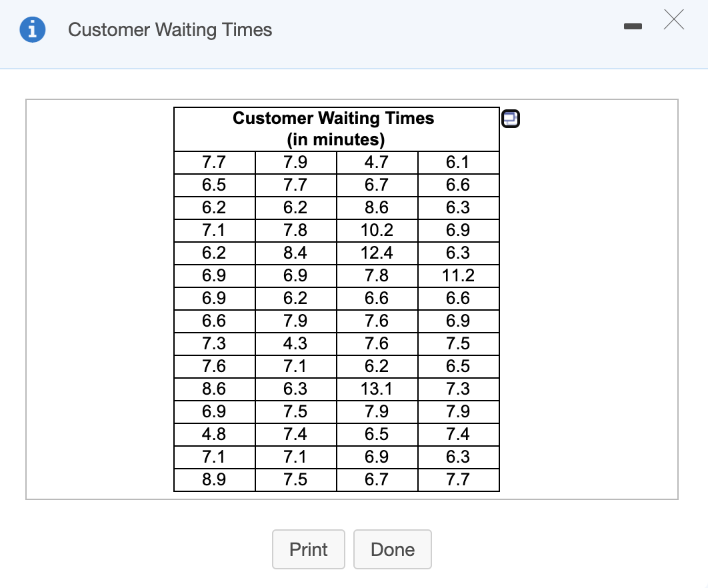Click the cell containing 4.8
708x588 pixels.
[214, 434]
